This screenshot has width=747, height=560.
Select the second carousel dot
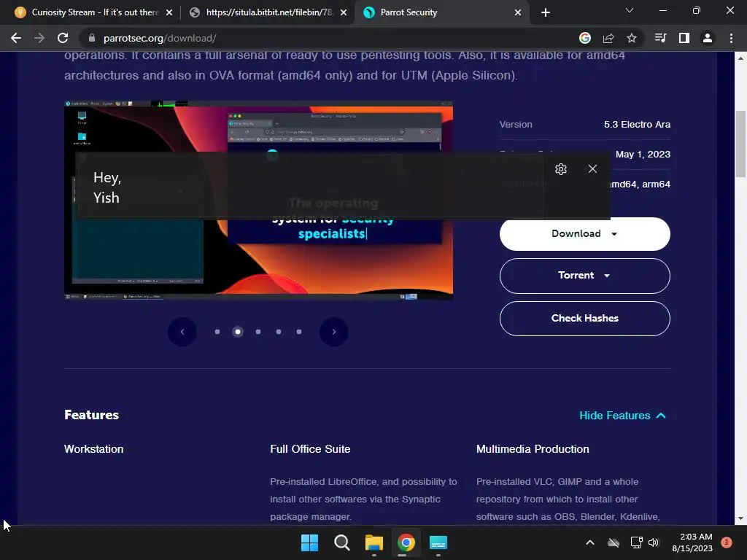pos(238,332)
